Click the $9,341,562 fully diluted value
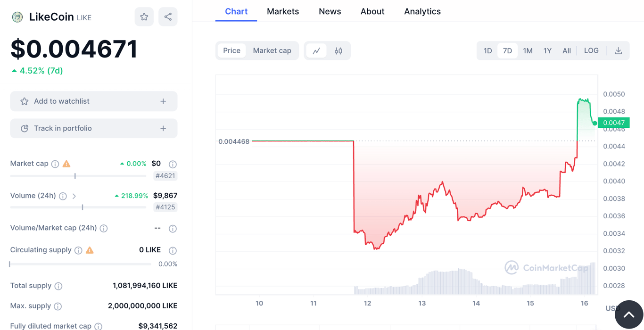The height and width of the screenshot is (330, 644). tap(158, 326)
